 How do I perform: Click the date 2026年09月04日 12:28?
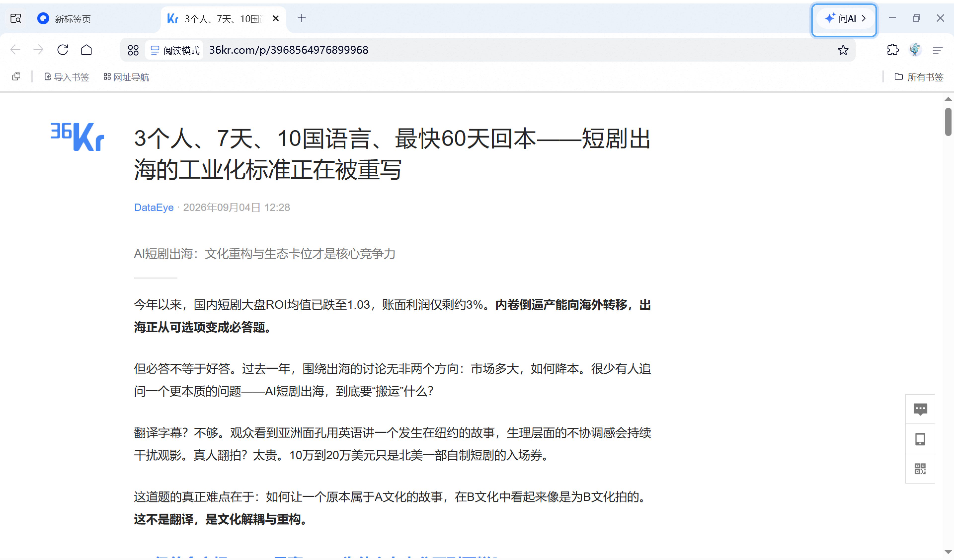pyautogui.click(x=237, y=207)
